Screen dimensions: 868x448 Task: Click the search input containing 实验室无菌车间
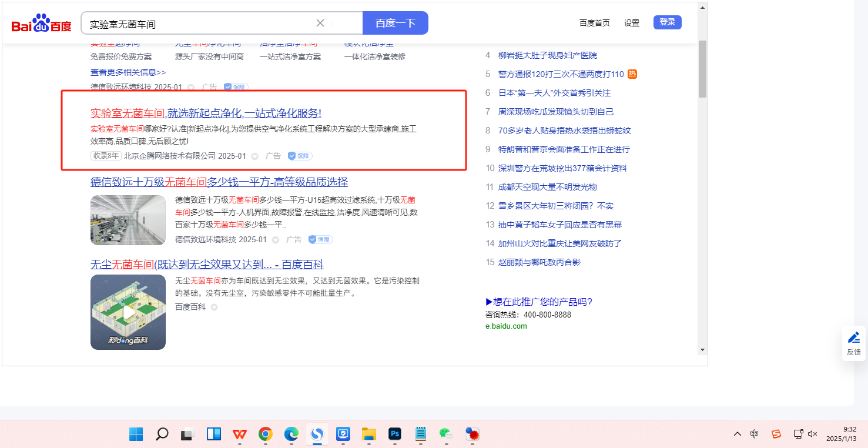[x=200, y=24]
